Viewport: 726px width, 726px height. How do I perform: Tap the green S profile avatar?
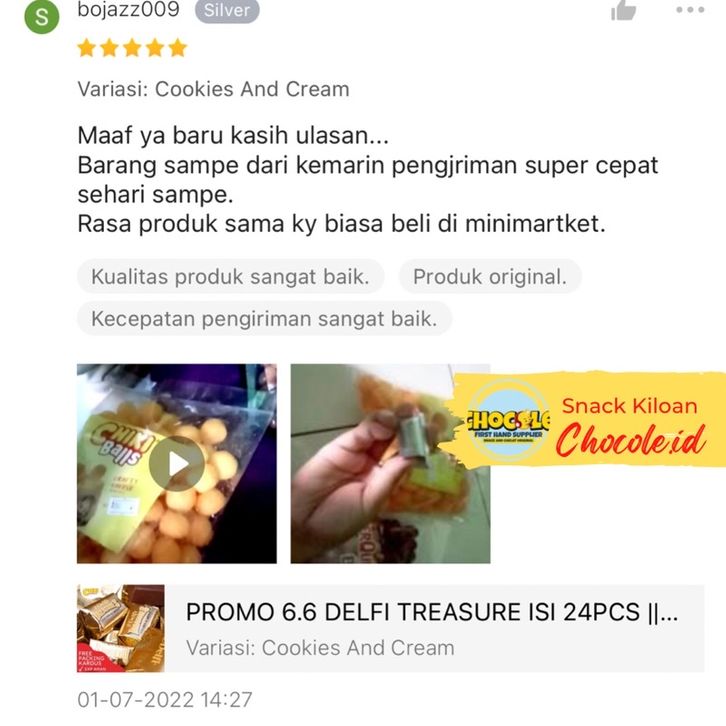pos(42,17)
